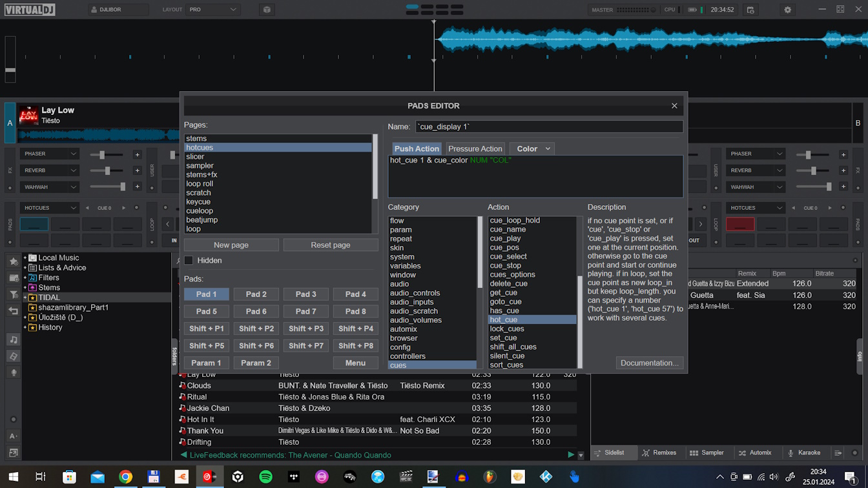Toggle karaoke microphone icon in sidebar

(x=14, y=372)
